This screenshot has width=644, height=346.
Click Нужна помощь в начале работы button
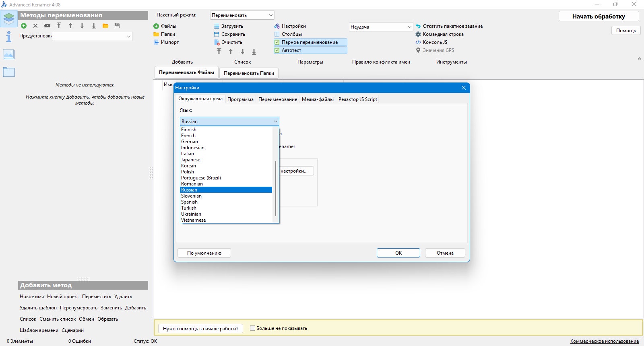point(200,329)
